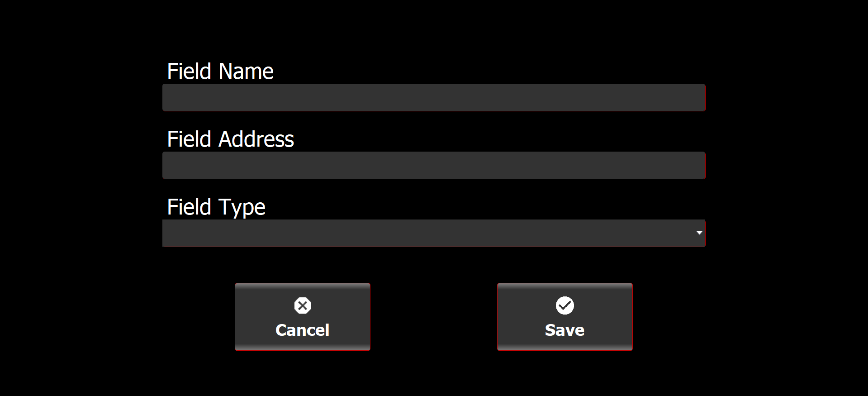
Task: Click the Field Address input box
Action: click(x=433, y=165)
